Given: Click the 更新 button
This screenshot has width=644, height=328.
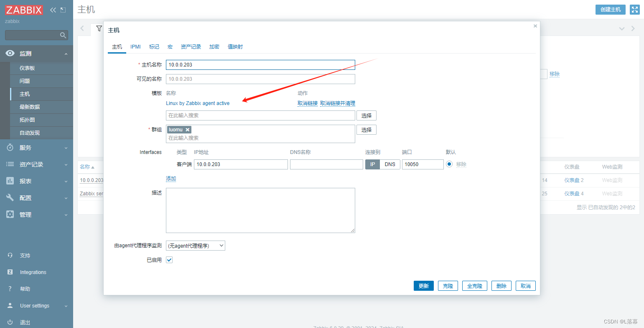Looking at the screenshot, I should (x=424, y=286).
